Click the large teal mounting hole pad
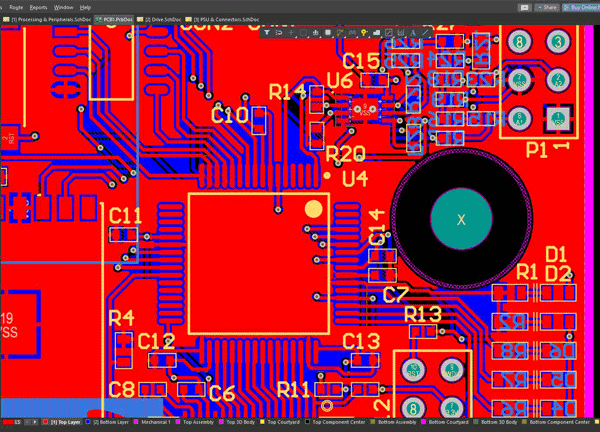The image size is (600, 432). point(460,220)
